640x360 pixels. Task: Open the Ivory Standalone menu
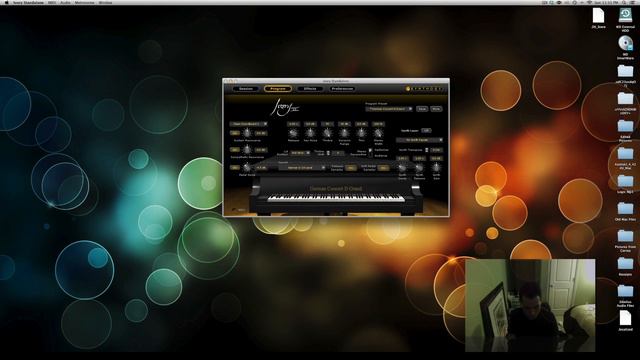point(29,2)
